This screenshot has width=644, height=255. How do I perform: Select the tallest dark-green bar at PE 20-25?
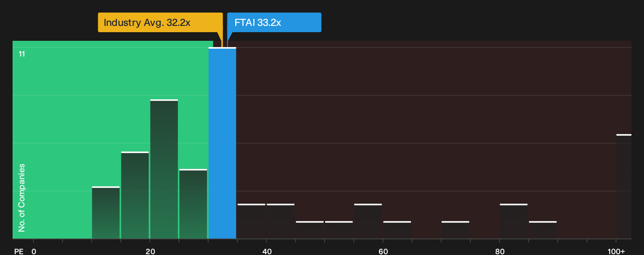(x=164, y=169)
